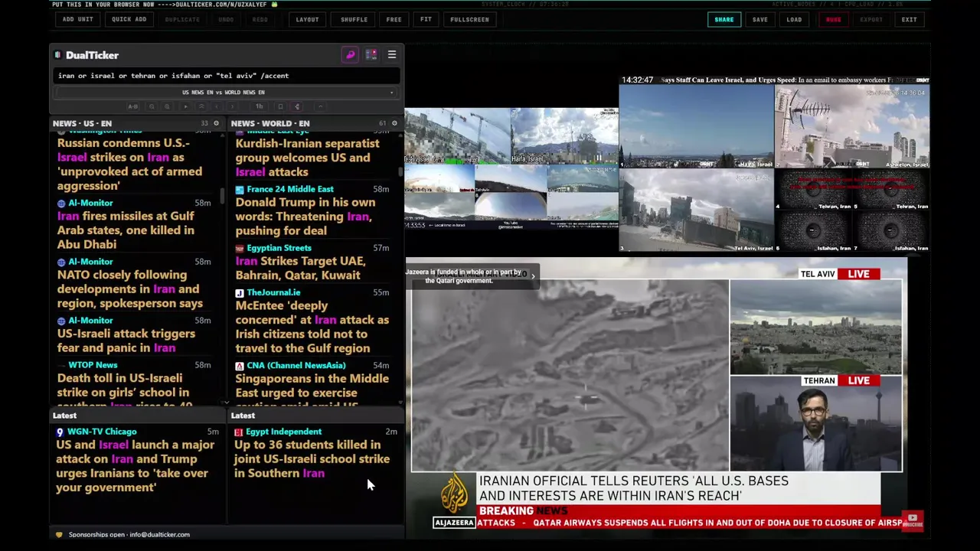
Task: Click the YouTube subscribe icon on Al Jazeera stream
Action: coord(912,520)
